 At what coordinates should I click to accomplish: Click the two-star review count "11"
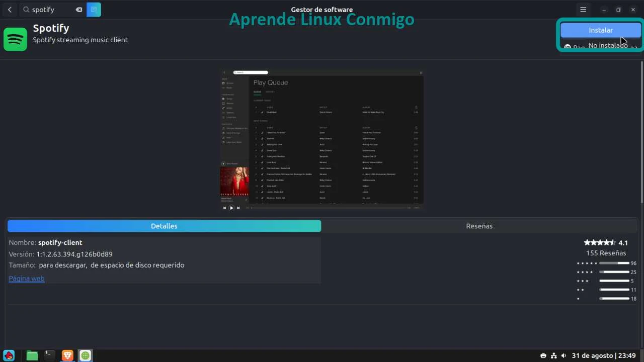tap(633, 290)
